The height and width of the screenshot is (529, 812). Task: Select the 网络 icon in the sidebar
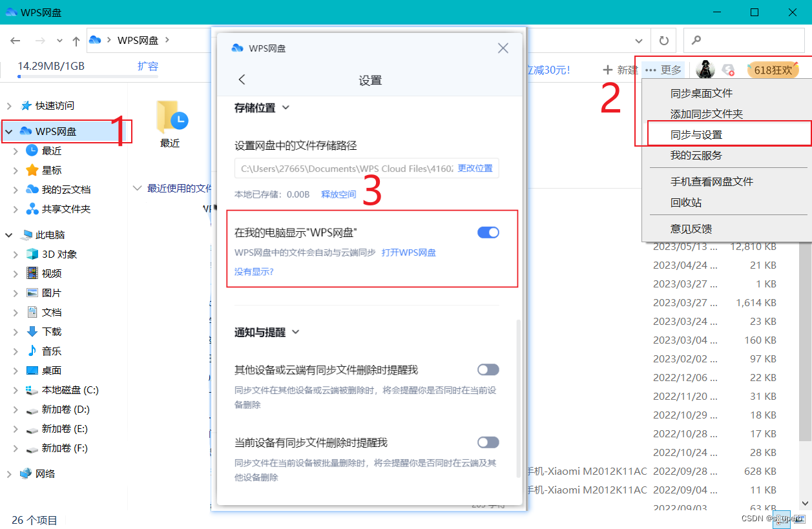(x=26, y=473)
